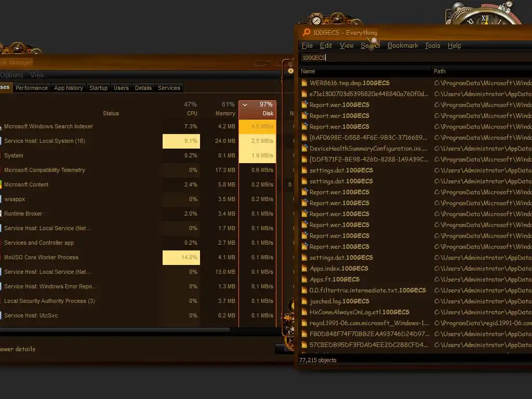
Task: Open Task Manager View menu
Action: (37, 75)
